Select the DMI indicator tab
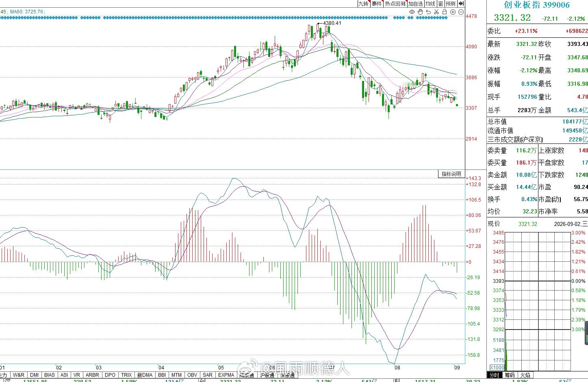The width and height of the screenshot is (588, 382). 34,375
